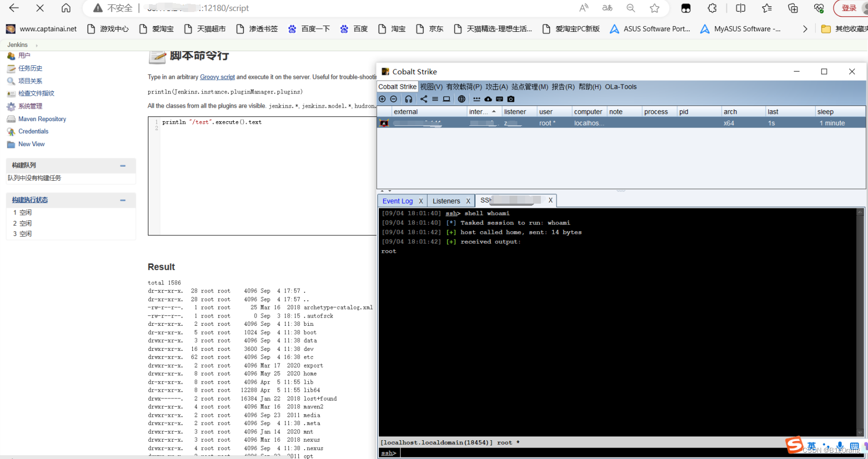Toggle browser split screen icon
This screenshot has height=459, width=868.
pos(740,8)
